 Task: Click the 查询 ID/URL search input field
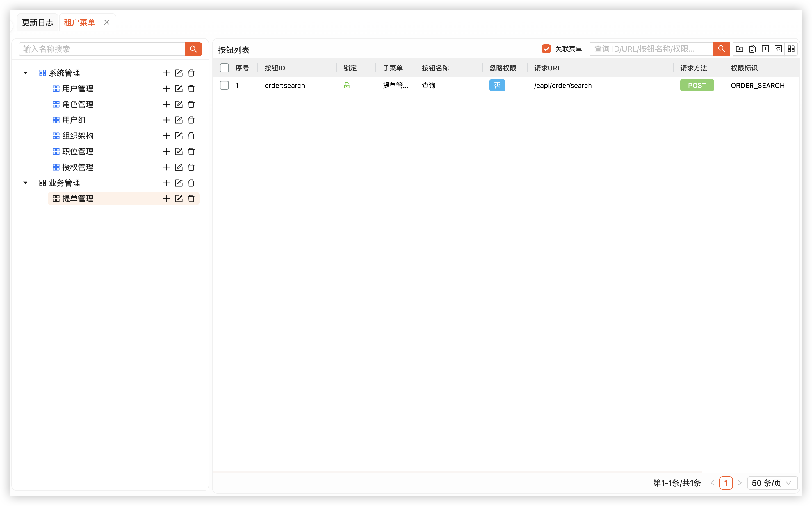(x=651, y=49)
